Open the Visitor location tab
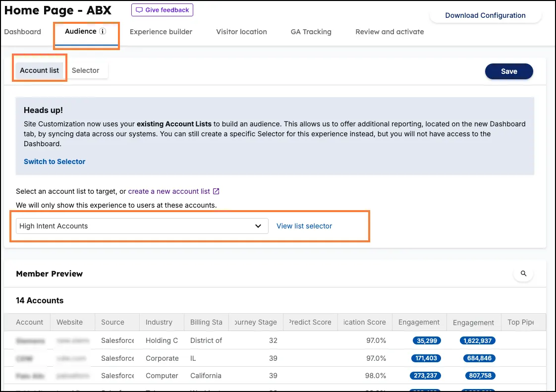Viewport: 556px width, 392px height. click(x=241, y=32)
